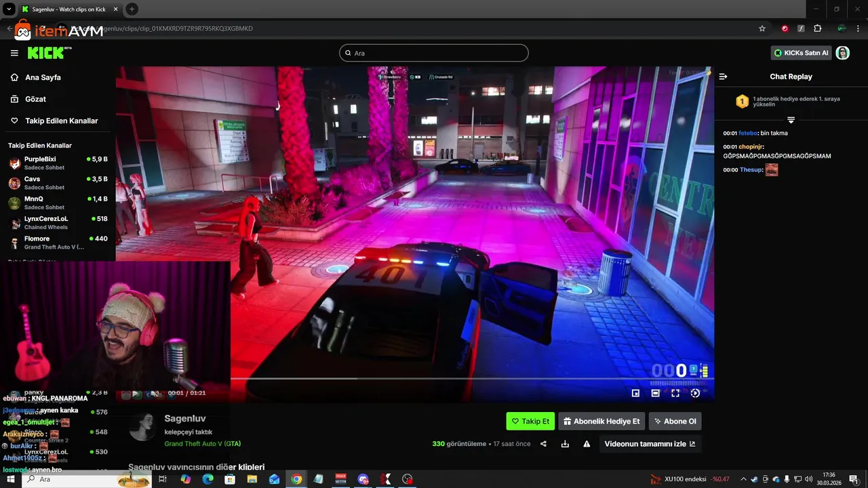Open Chrome from the taskbar
The image size is (868, 488).
tap(296, 479)
